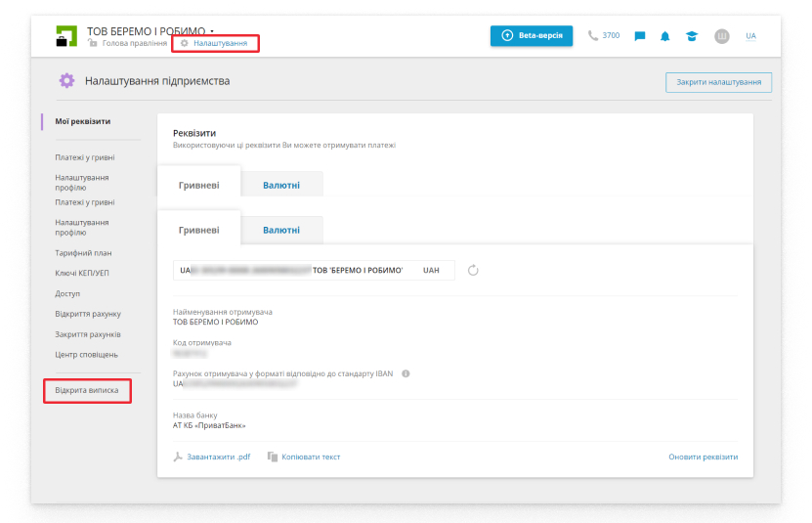Switch to the lower Валютні tab
Image resolution: width=812 pixels, height=523 pixels.
pyautogui.click(x=281, y=231)
